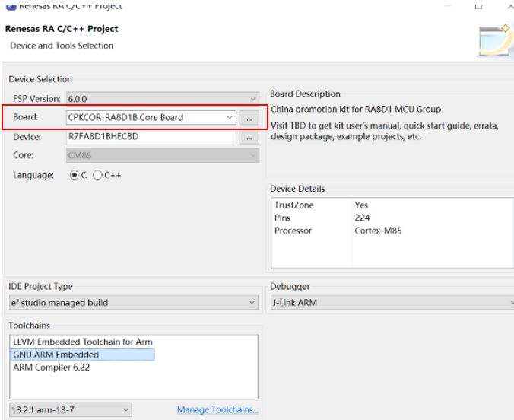Click the browse button next to Board

[x=249, y=118]
